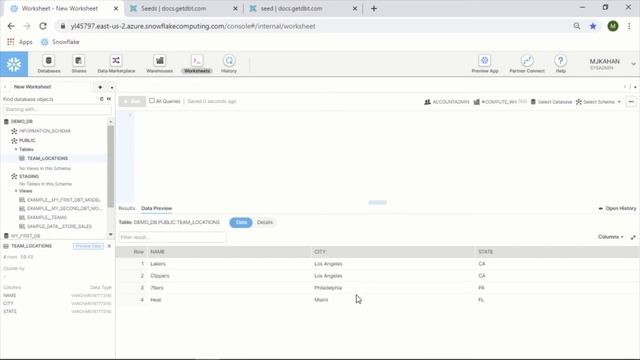The width and height of the screenshot is (640, 360).
Task: Open the Warehouses page
Action: pyautogui.click(x=159, y=64)
